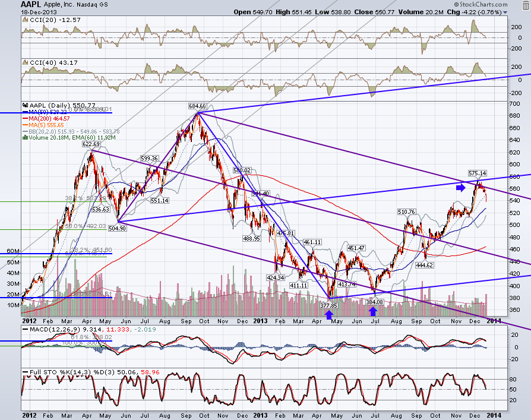
Task: Click the MACD line icon before MACD(12,26,9)
Action: coord(26,329)
